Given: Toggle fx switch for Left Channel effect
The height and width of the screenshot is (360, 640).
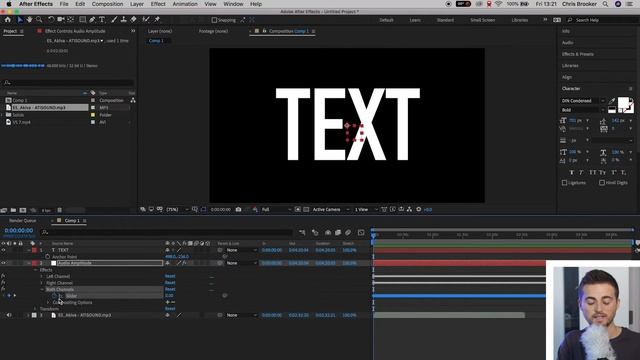Looking at the screenshot, I should pos(3,276).
